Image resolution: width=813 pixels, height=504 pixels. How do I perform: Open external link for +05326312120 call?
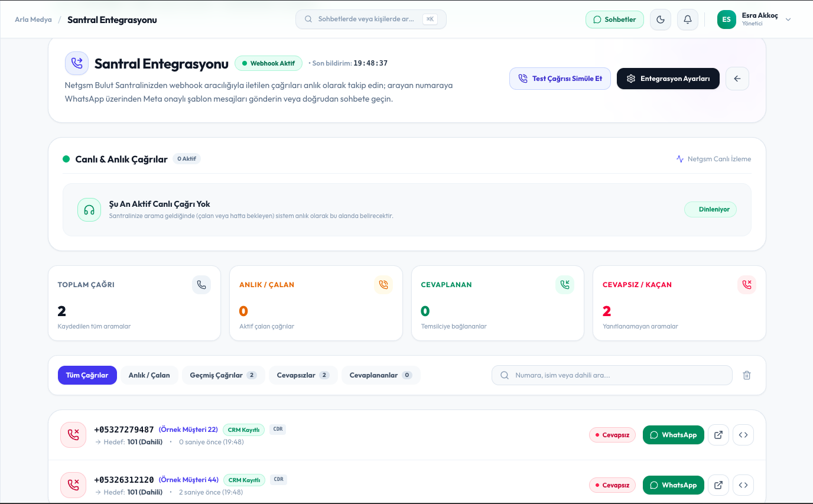click(x=718, y=485)
